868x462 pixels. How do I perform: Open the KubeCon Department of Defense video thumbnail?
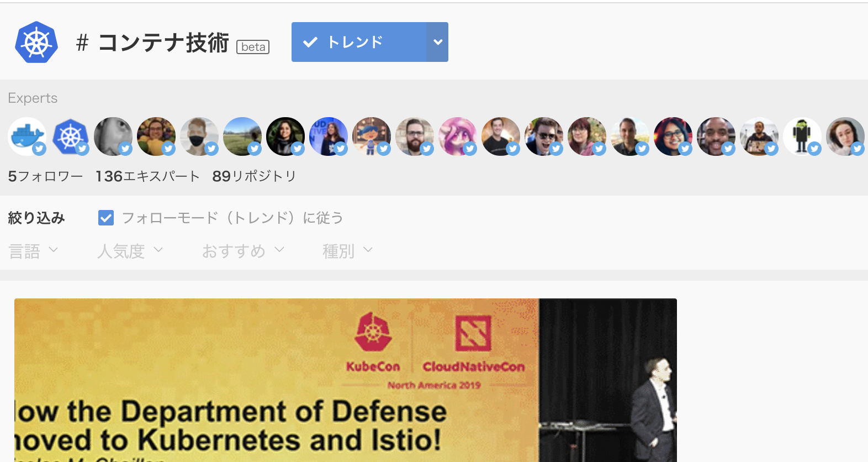coord(346,380)
